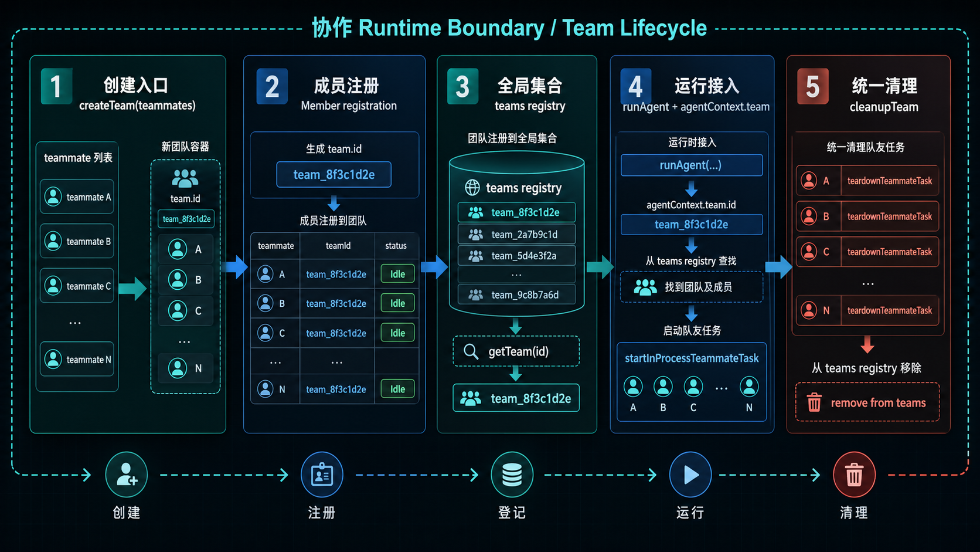This screenshot has height=552, width=980.
Task: Click the Idle badge in table row B
Action: click(397, 303)
